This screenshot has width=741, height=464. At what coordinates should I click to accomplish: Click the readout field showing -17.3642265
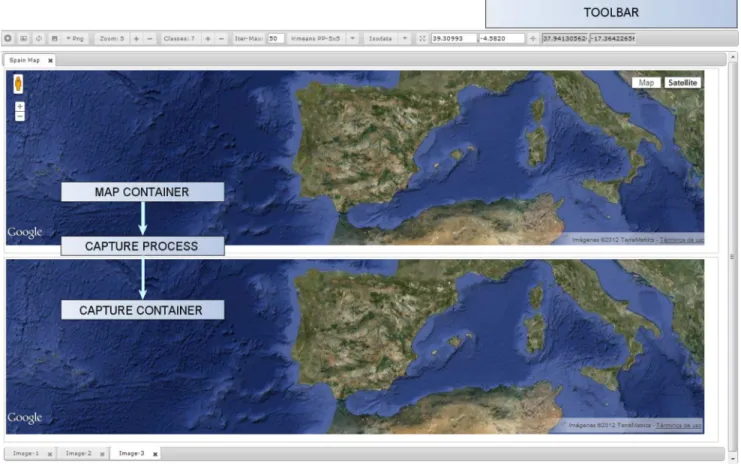click(x=612, y=38)
